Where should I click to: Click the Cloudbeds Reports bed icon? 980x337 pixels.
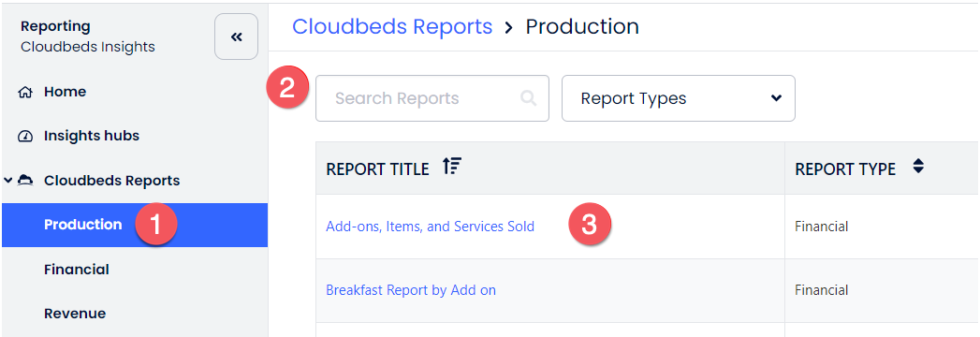tap(25, 181)
